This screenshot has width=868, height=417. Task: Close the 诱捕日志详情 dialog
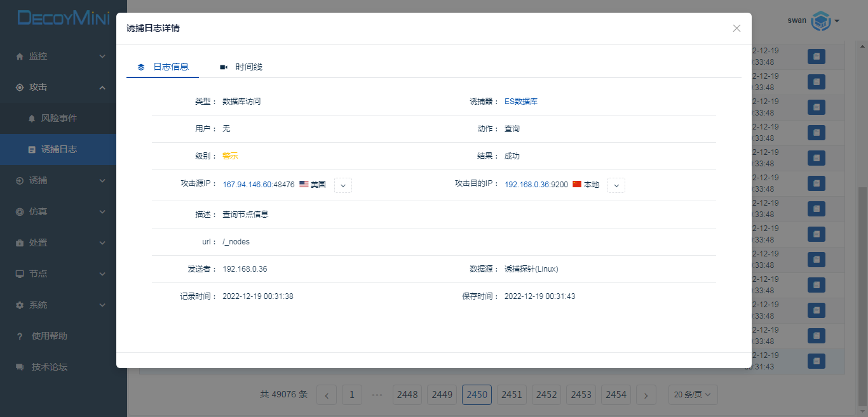[x=736, y=29]
